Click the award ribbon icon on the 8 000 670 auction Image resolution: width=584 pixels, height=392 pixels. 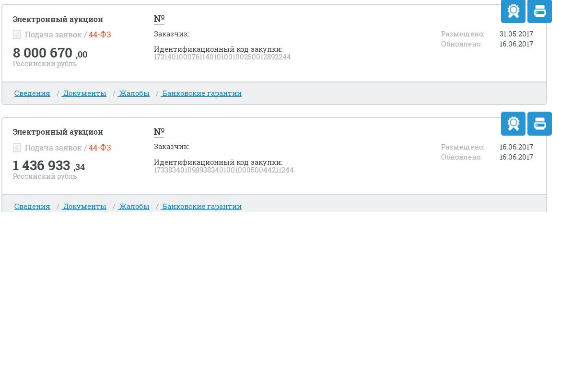(513, 11)
